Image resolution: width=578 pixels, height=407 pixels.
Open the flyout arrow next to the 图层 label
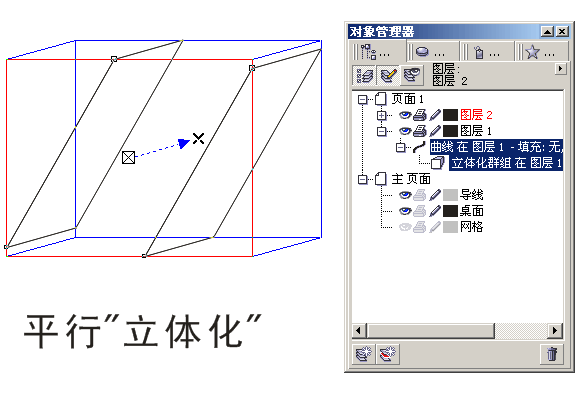click(x=560, y=69)
